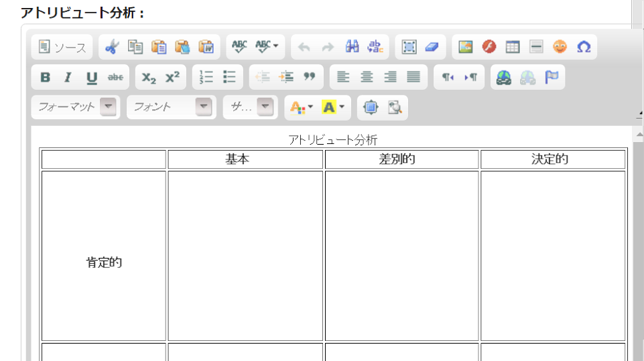This screenshot has width=644, height=361.
Task: Toggle Bold formatting
Action: (45, 77)
